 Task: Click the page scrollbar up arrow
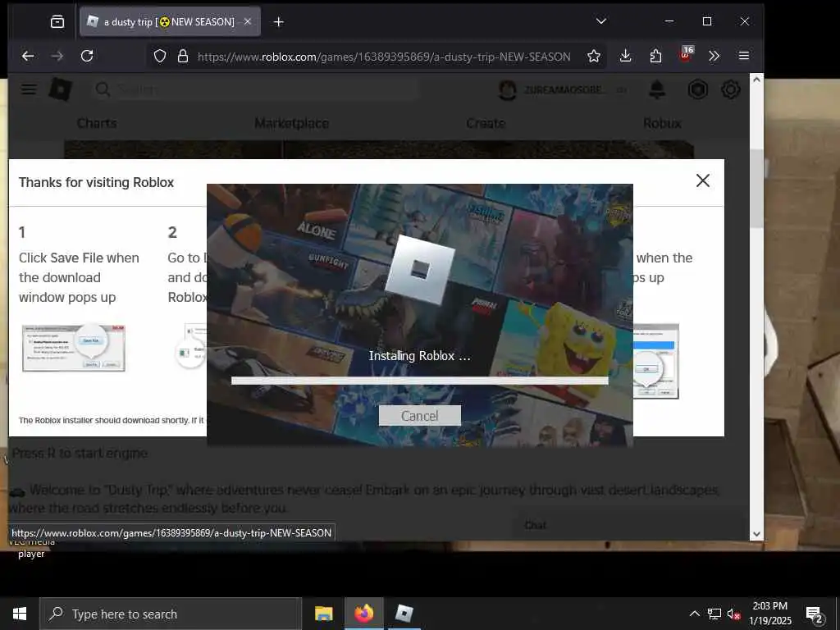[x=756, y=80]
